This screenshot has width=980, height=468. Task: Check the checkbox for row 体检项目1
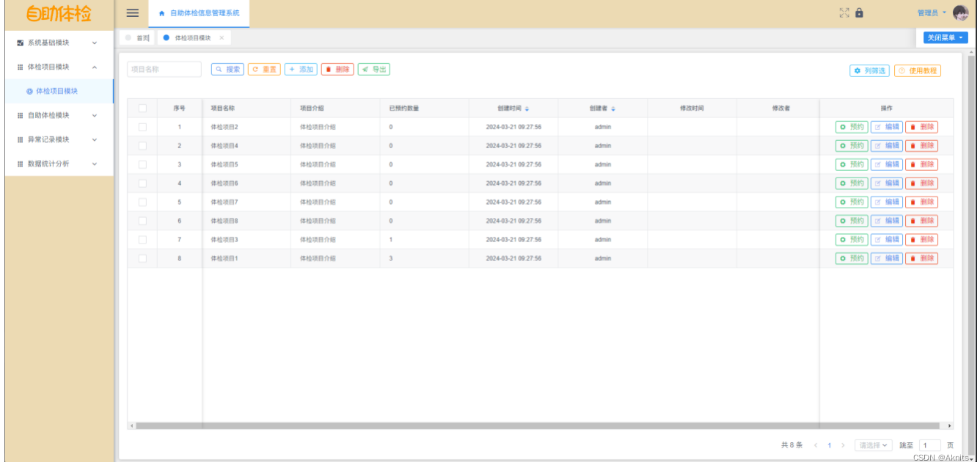tap(142, 258)
